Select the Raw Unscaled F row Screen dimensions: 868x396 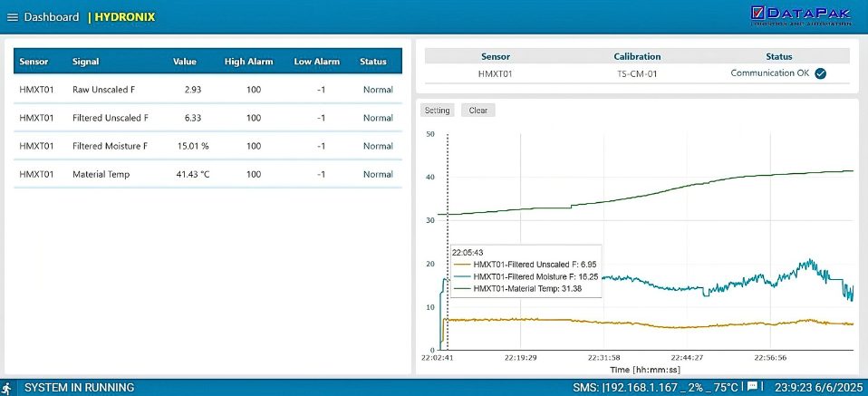click(x=207, y=90)
